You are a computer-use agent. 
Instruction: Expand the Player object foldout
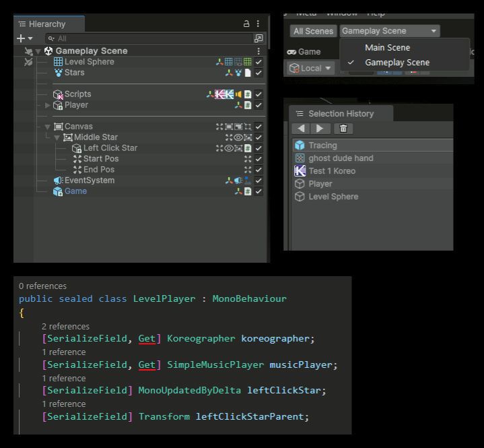tap(47, 105)
